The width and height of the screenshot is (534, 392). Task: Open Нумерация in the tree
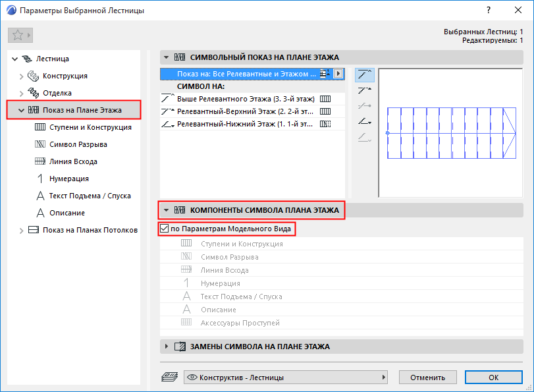[x=68, y=179]
